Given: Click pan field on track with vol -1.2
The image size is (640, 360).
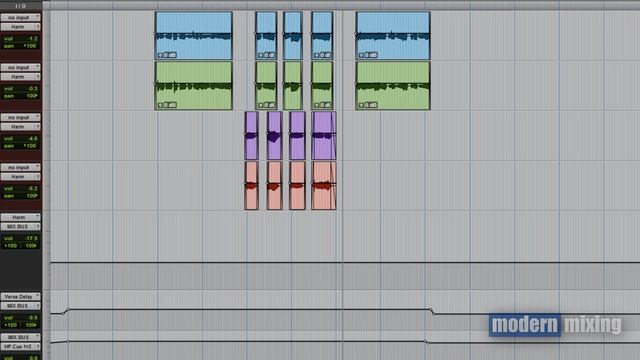Looking at the screenshot, I should [20, 46].
